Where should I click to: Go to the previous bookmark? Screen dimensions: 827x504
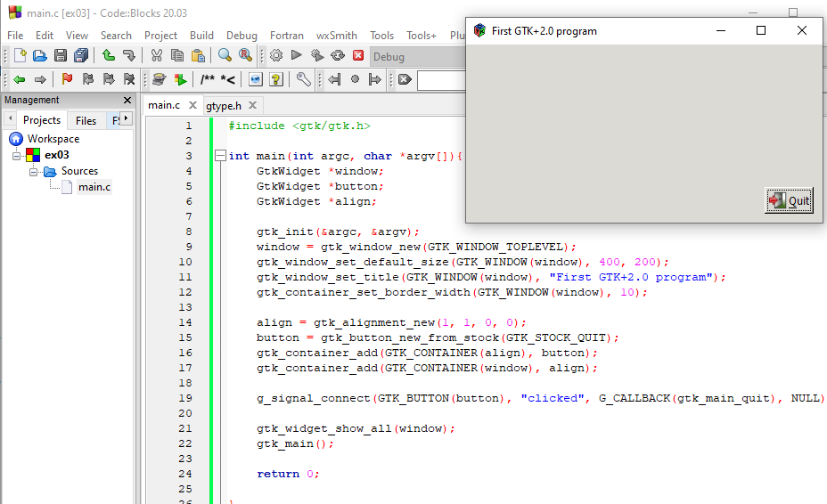[x=88, y=79]
